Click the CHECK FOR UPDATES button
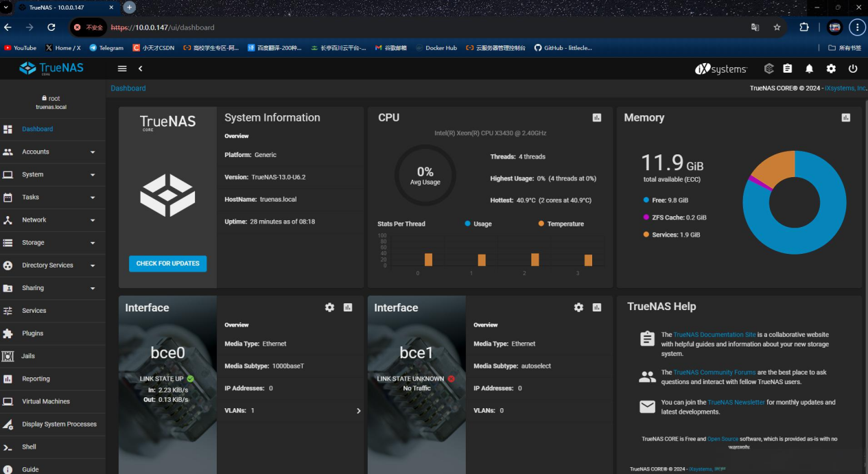Image resolution: width=868 pixels, height=474 pixels. pyautogui.click(x=167, y=263)
